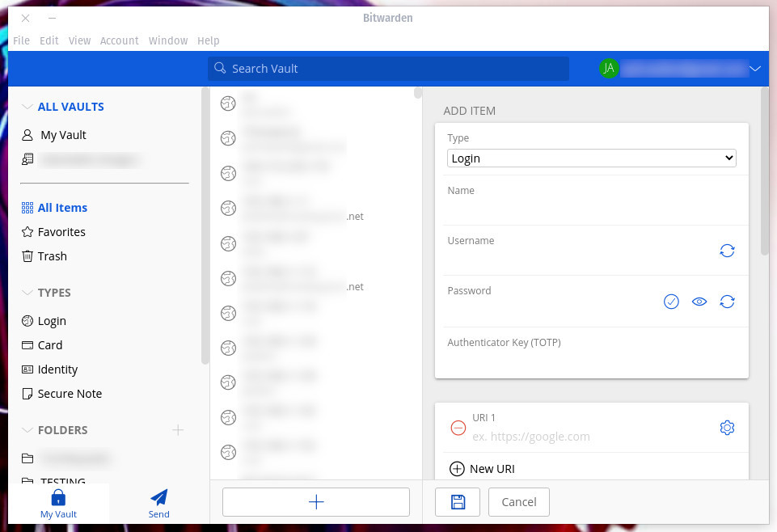This screenshot has width=777, height=532.
Task: Click the Cancel button
Action: 519,502
